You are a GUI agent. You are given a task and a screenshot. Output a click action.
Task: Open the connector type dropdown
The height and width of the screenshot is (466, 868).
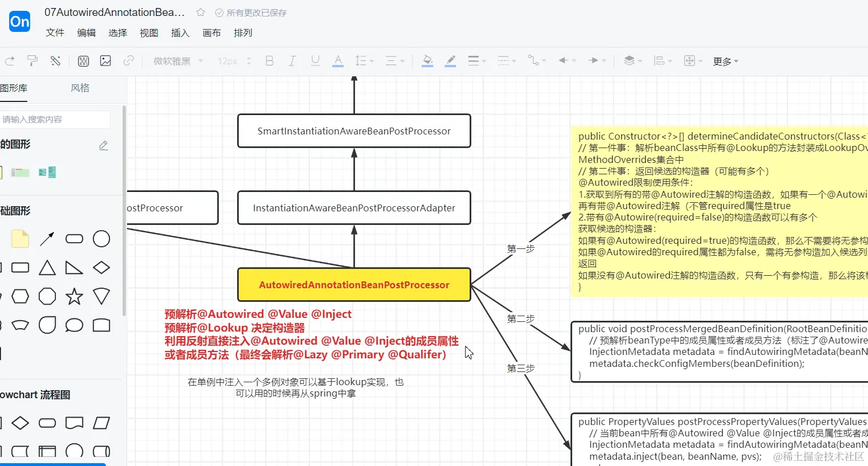pyautogui.click(x=536, y=61)
